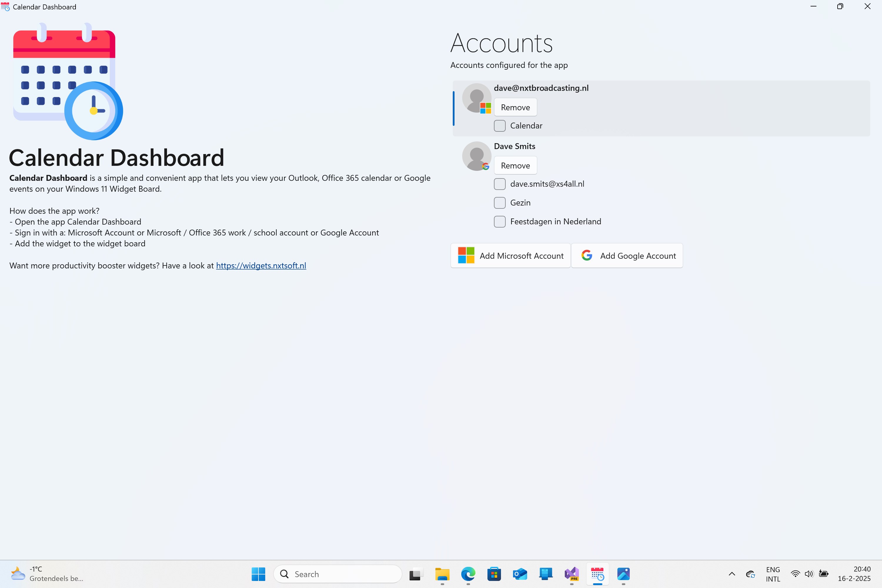The height and width of the screenshot is (588, 882).
Task: Enable the Calendar checkbox for dave@nxtbroadcasting.nl
Action: click(x=500, y=126)
